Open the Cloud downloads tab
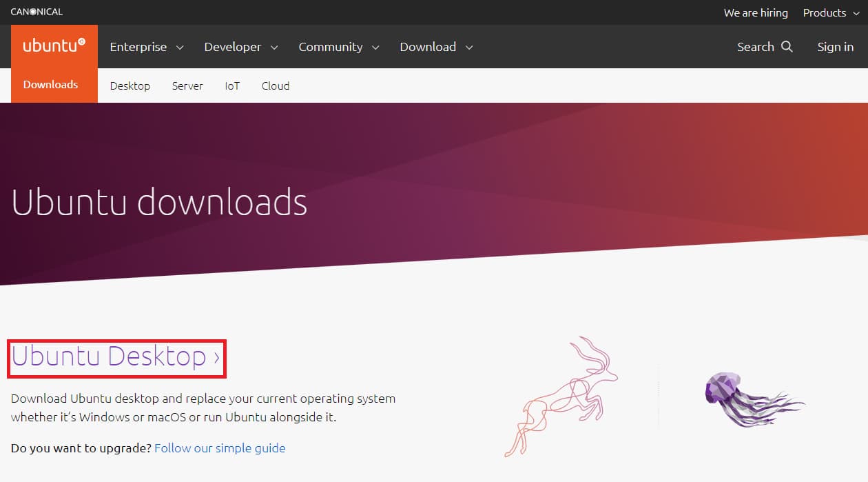868x482 pixels. pyautogui.click(x=275, y=86)
